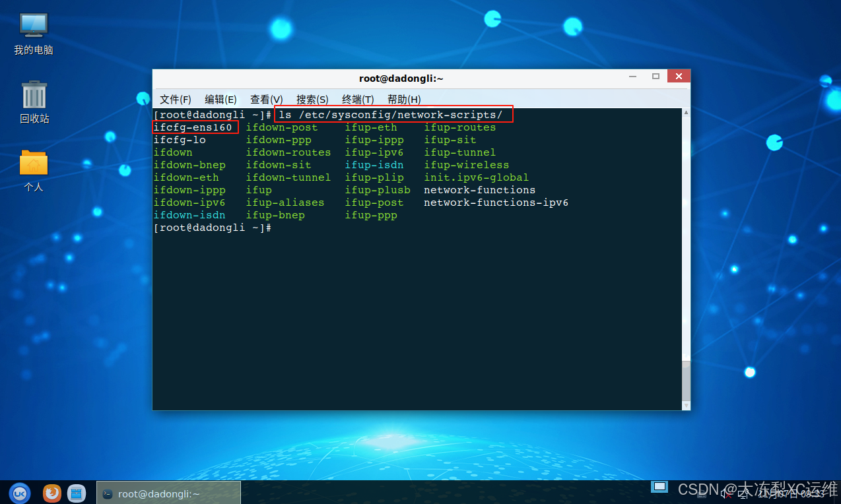Click the ifcfg-ens160 file name
This screenshot has height=504, width=841.
(x=193, y=127)
